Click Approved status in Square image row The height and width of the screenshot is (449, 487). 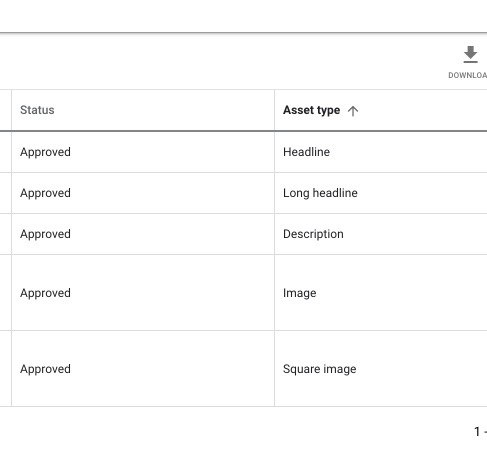pyautogui.click(x=45, y=369)
